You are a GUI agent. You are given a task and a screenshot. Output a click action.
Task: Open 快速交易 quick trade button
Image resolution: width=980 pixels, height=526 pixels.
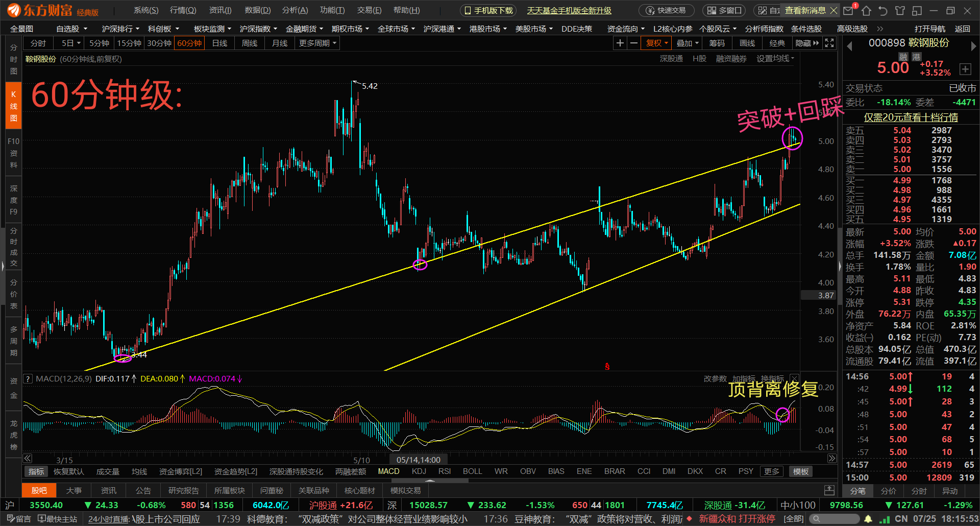click(x=666, y=10)
